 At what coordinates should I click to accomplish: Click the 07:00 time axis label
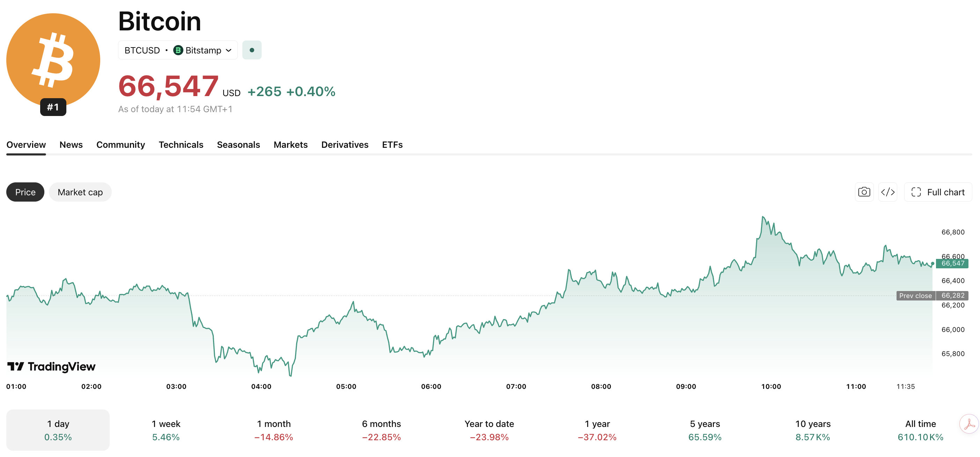point(516,386)
